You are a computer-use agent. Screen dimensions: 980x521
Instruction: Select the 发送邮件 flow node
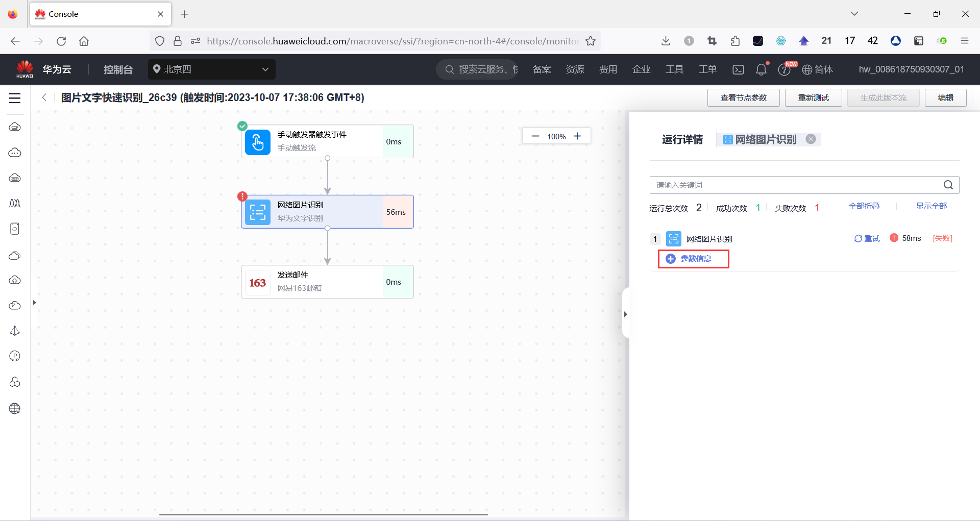click(327, 282)
